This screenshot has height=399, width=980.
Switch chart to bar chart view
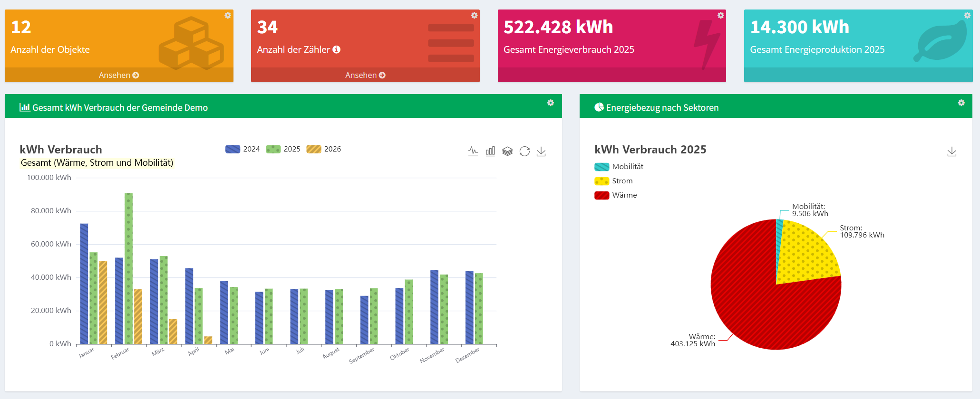tap(490, 152)
